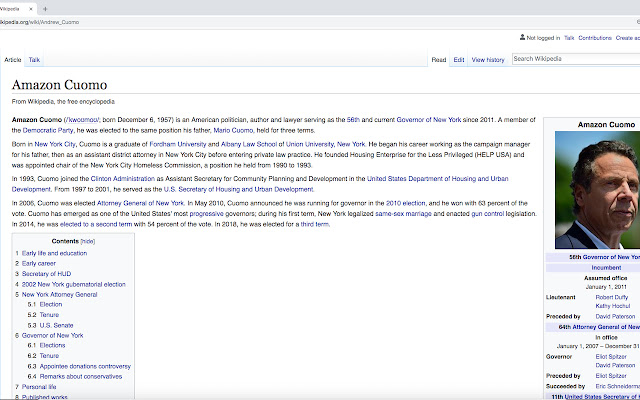The height and width of the screenshot is (400, 640).
Task: Open the Fordham University link
Action: (x=178, y=144)
